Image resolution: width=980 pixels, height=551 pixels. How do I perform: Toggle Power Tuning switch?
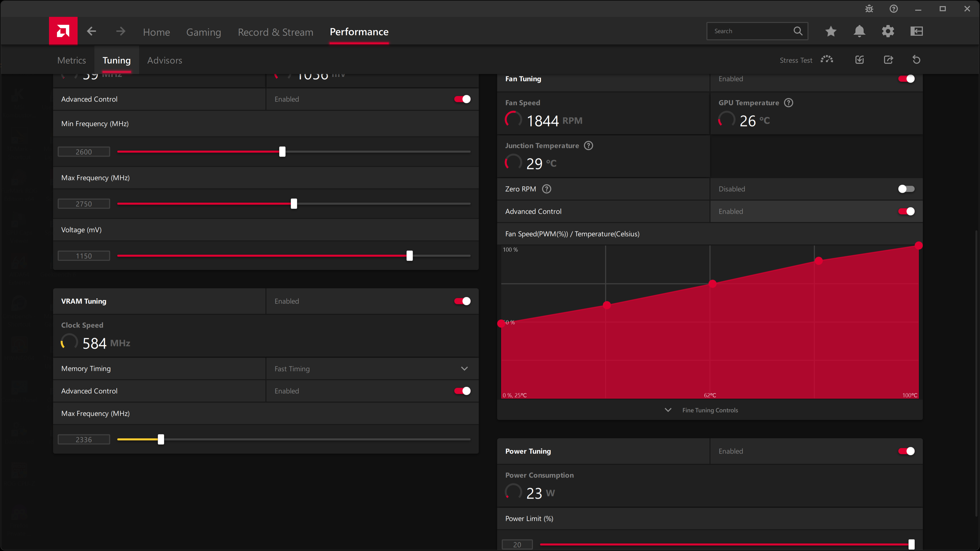[x=906, y=451]
